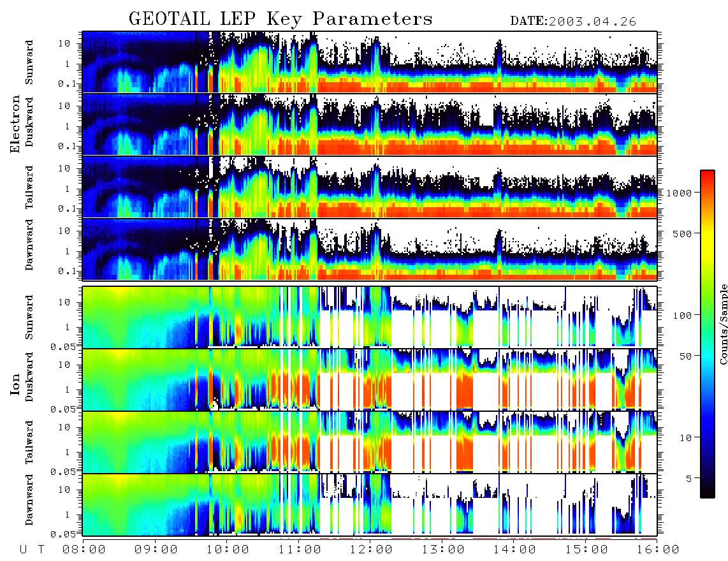Click the Electron "Dawnward" panel label
The height and width of the screenshot is (561, 728).
(29, 245)
